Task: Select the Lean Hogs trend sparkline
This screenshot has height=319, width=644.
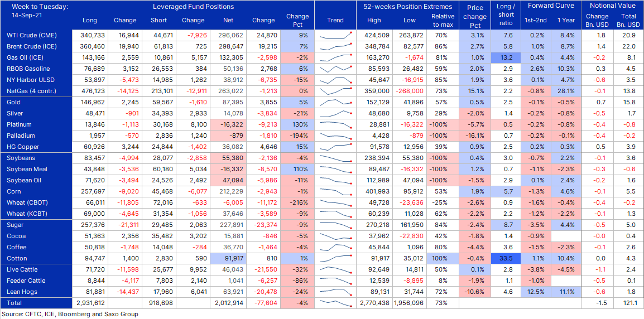Action: coord(335,292)
